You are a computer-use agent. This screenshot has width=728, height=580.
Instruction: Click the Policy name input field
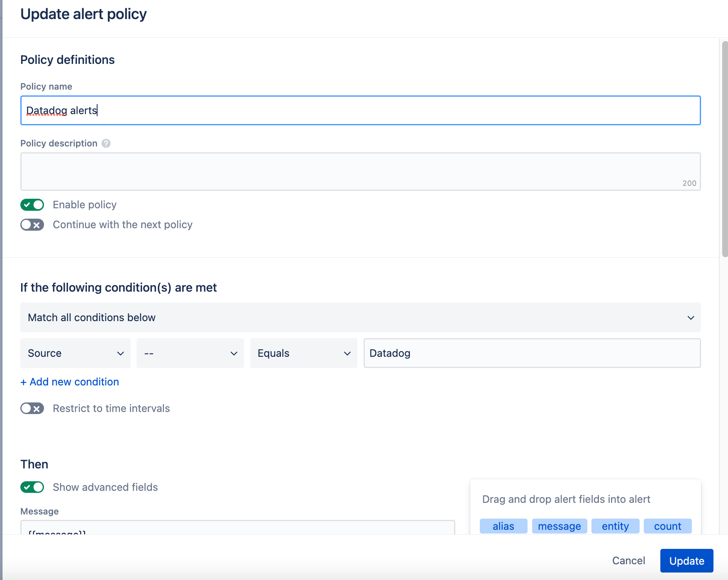[x=360, y=110]
